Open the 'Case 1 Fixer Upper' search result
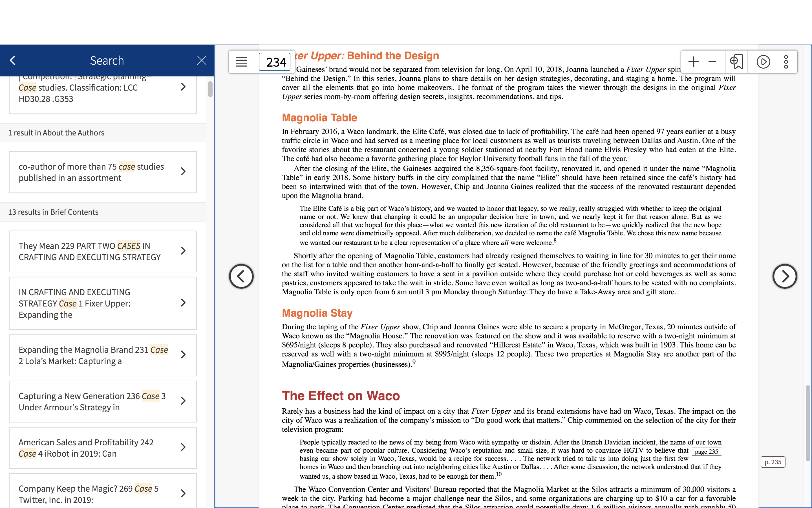Viewport: 812px width, 508px height. [103, 303]
